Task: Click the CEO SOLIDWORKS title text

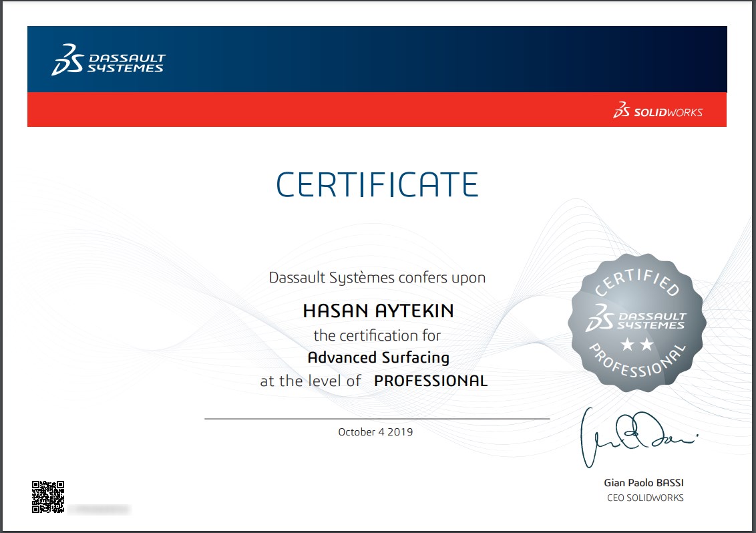Action: tap(644, 498)
